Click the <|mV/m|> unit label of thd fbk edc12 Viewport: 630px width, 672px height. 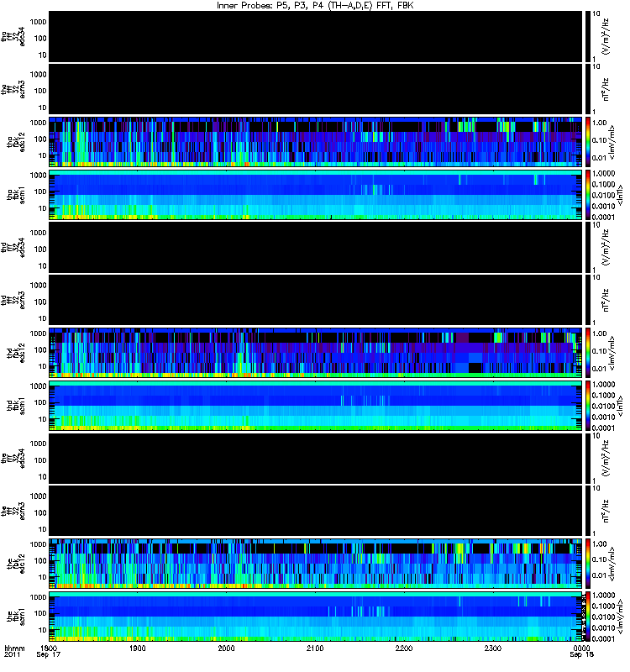(612, 353)
